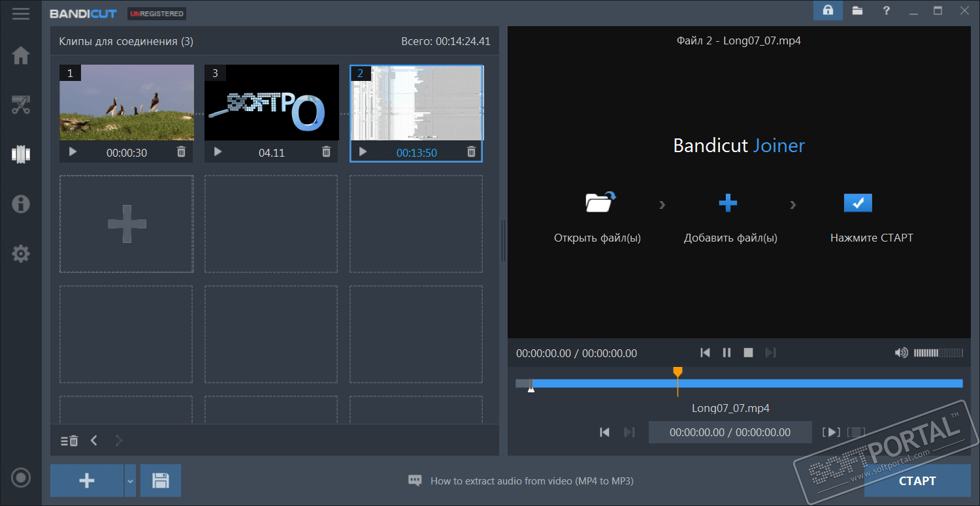The width and height of the screenshot is (980, 506).
Task: Click the Нажмите СТАРТ label
Action: click(x=872, y=238)
